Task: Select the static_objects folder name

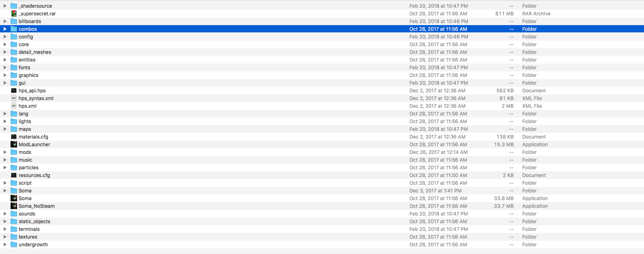Action: [x=34, y=222]
